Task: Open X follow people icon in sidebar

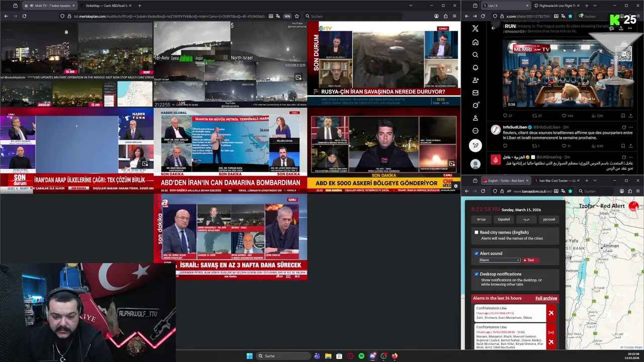Action: click(475, 80)
